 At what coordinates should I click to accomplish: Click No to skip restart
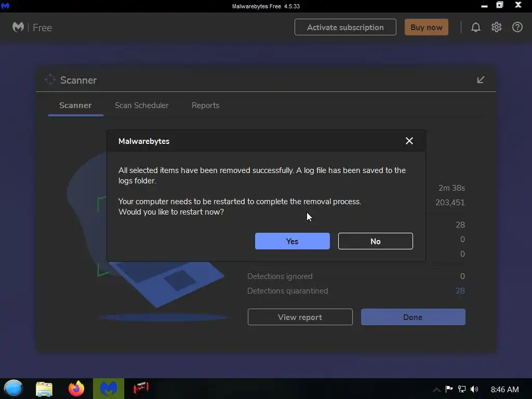[375, 241]
